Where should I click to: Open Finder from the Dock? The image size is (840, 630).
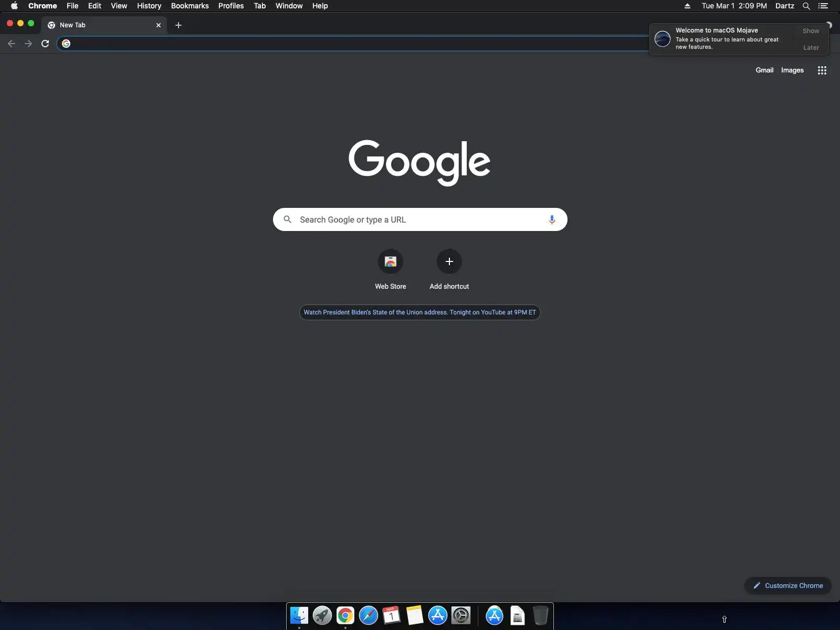(x=299, y=615)
